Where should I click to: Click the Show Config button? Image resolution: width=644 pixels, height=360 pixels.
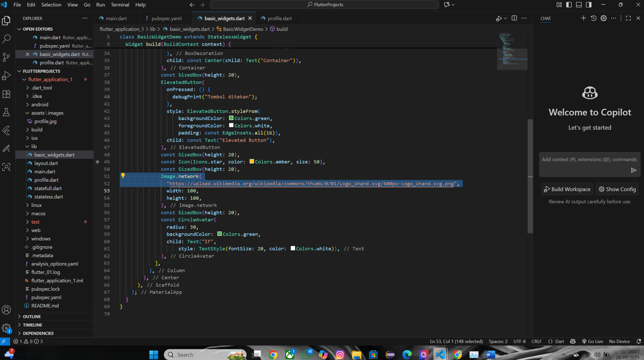coord(617,189)
